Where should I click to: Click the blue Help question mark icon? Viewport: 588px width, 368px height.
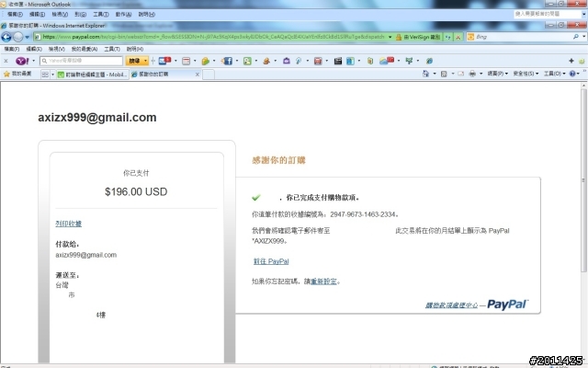pyautogui.click(x=572, y=74)
